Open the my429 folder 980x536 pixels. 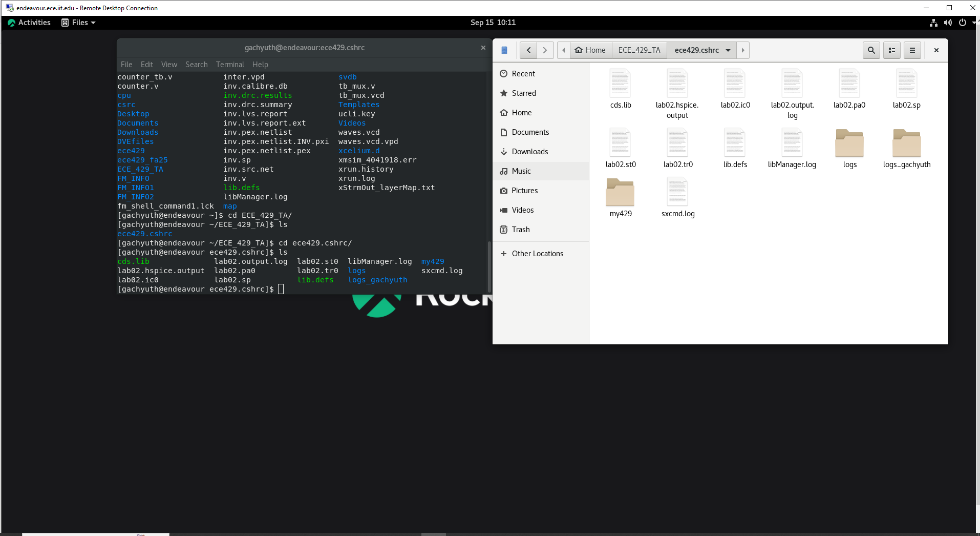tap(620, 192)
